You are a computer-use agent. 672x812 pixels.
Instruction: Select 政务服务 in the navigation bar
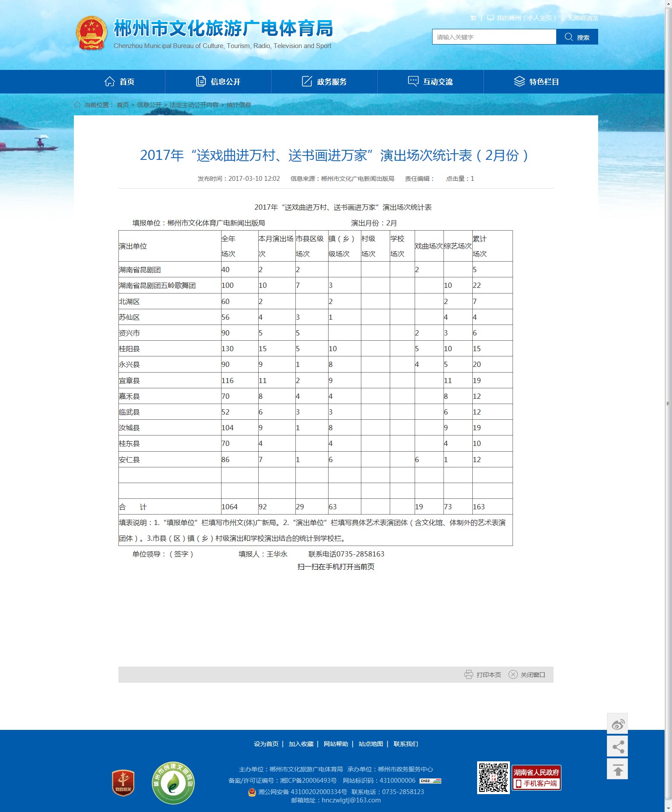pos(324,82)
